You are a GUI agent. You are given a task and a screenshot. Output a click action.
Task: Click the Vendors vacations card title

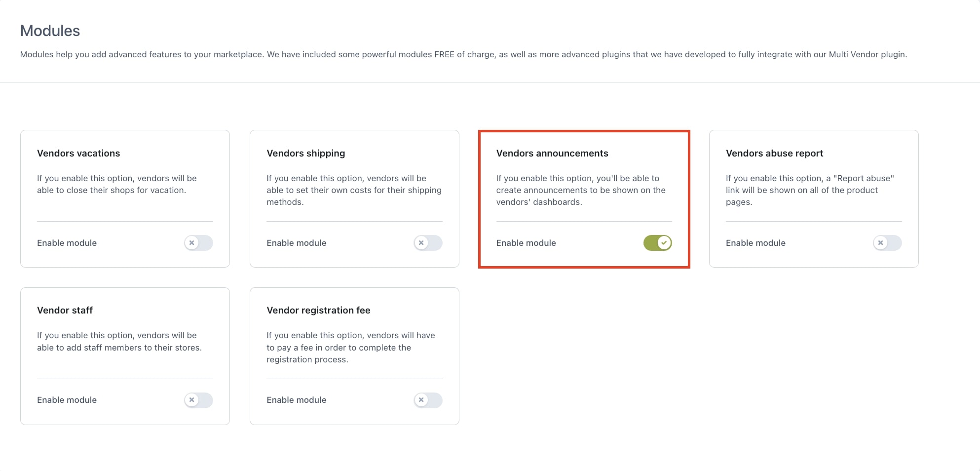point(78,153)
